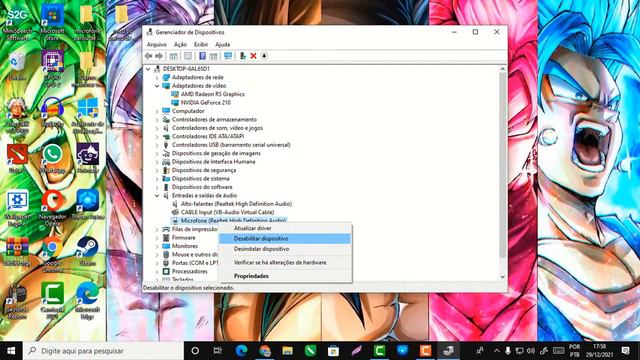
Task: Expand the Adaptadores de rede node
Action: [157, 77]
